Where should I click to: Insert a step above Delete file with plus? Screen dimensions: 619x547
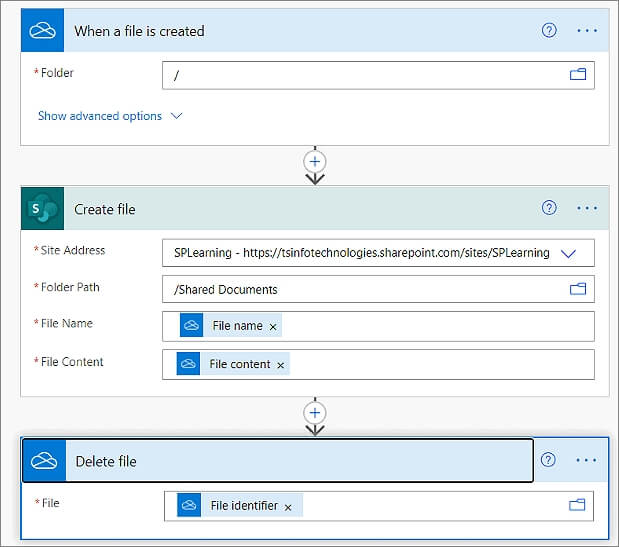tap(315, 412)
